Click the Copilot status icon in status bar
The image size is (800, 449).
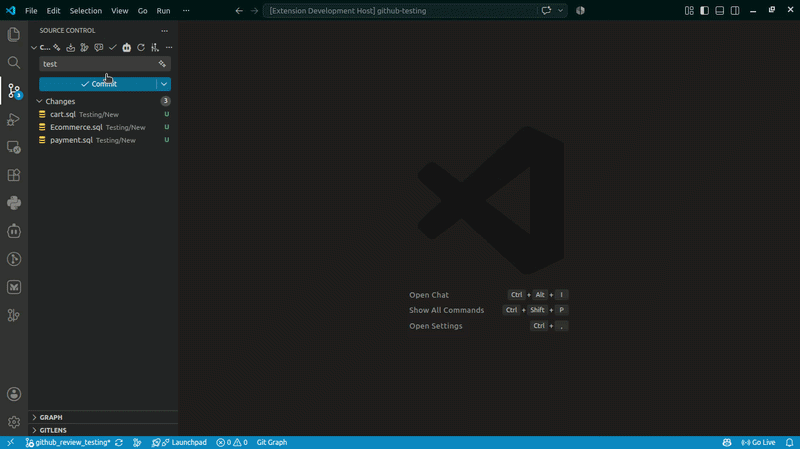click(727, 442)
